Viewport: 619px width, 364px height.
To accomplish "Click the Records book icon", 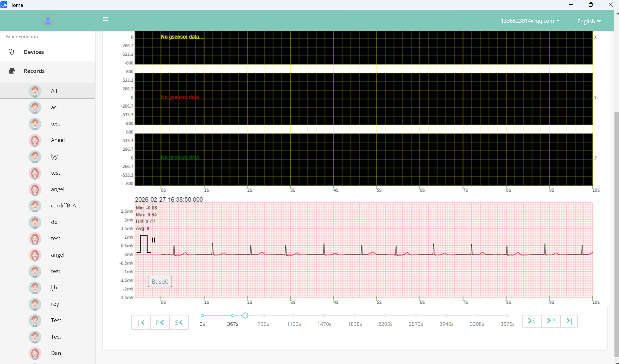I will 12,71.
